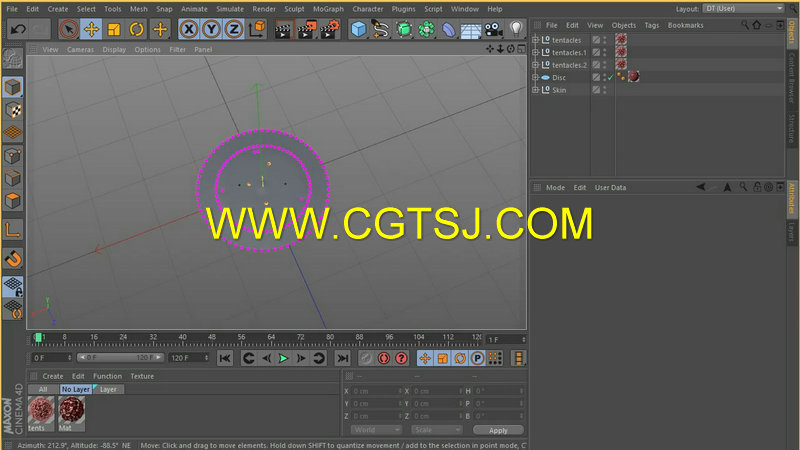Select the Mat material thumbnail

point(71,411)
